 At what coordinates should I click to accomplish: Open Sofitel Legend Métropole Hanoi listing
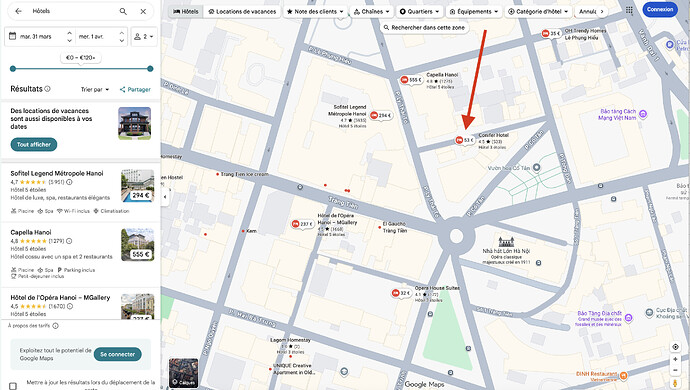57,173
